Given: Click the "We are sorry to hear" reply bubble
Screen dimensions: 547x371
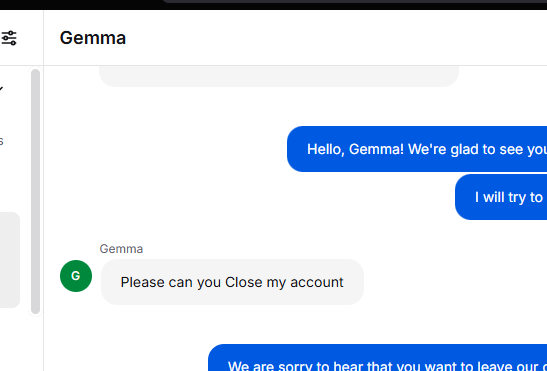Looking at the screenshot, I should pyautogui.click(x=377, y=358).
